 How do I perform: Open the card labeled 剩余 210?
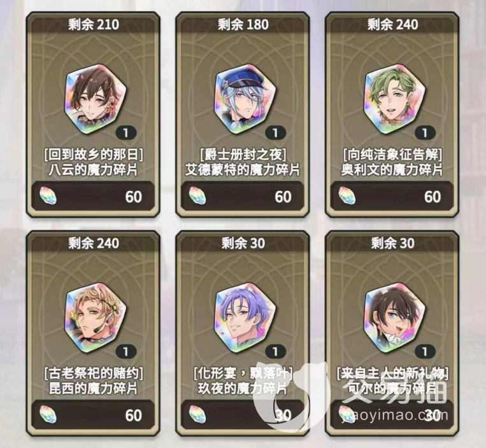(93, 115)
